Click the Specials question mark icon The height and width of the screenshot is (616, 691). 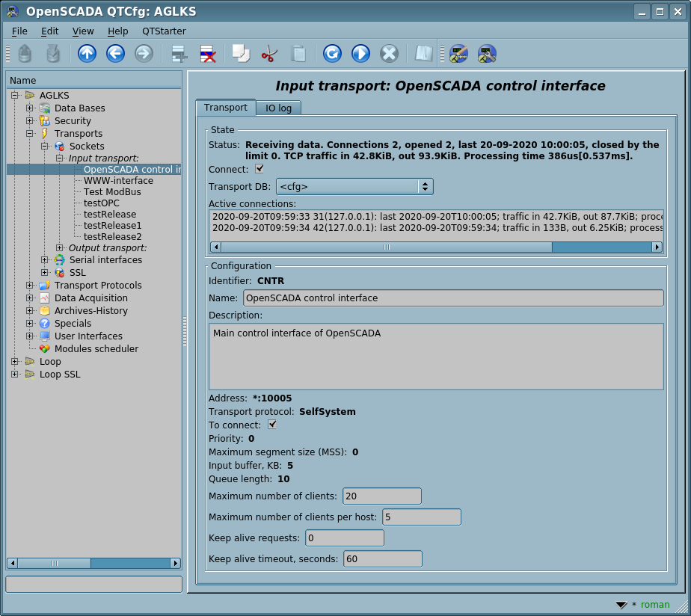tap(45, 324)
